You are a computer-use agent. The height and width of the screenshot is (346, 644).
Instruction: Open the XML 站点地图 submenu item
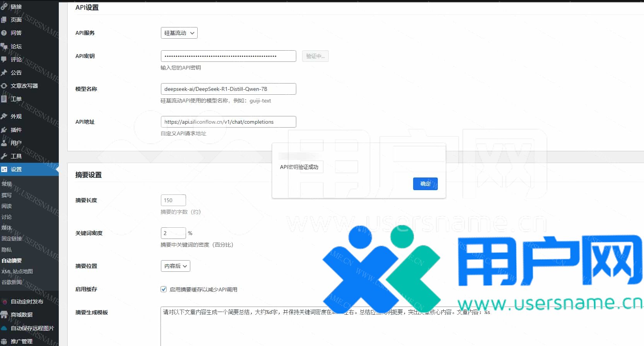(17, 271)
